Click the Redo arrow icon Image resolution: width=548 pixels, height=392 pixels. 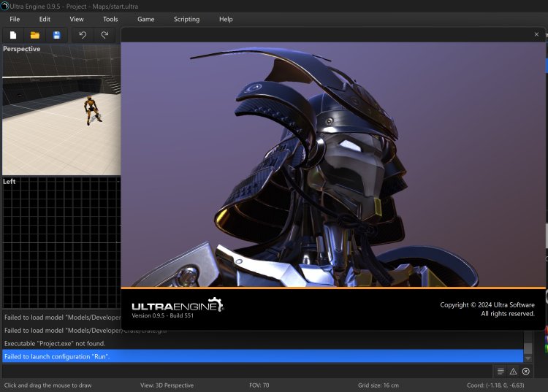[x=104, y=35]
